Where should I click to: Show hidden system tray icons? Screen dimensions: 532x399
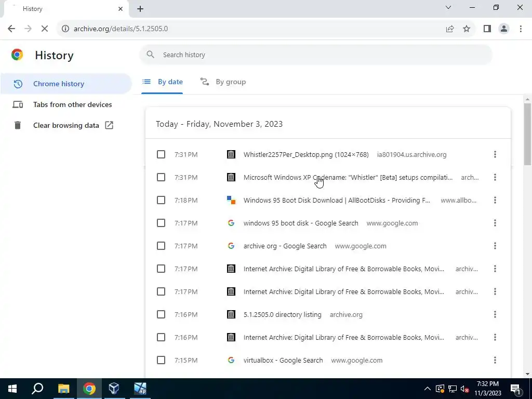(428, 389)
